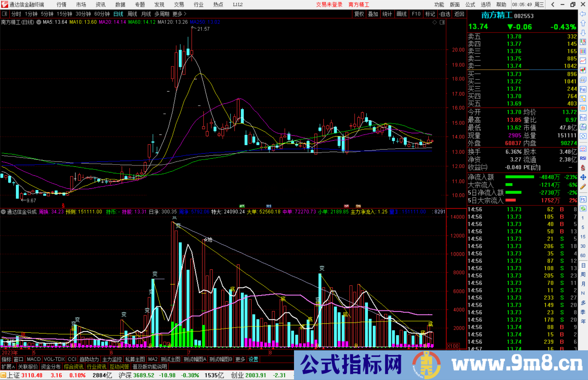Click the 上证 index value in status bar

click(32, 375)
